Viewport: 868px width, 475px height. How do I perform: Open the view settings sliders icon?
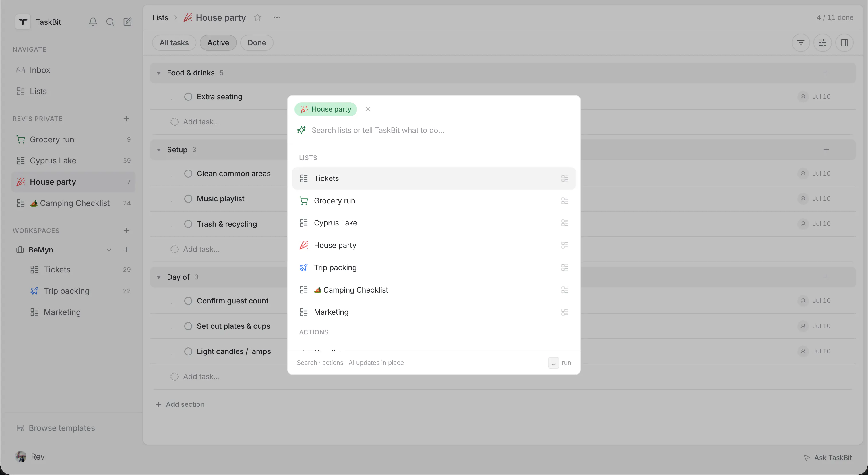pyautogui.click(x=823, y=43)
